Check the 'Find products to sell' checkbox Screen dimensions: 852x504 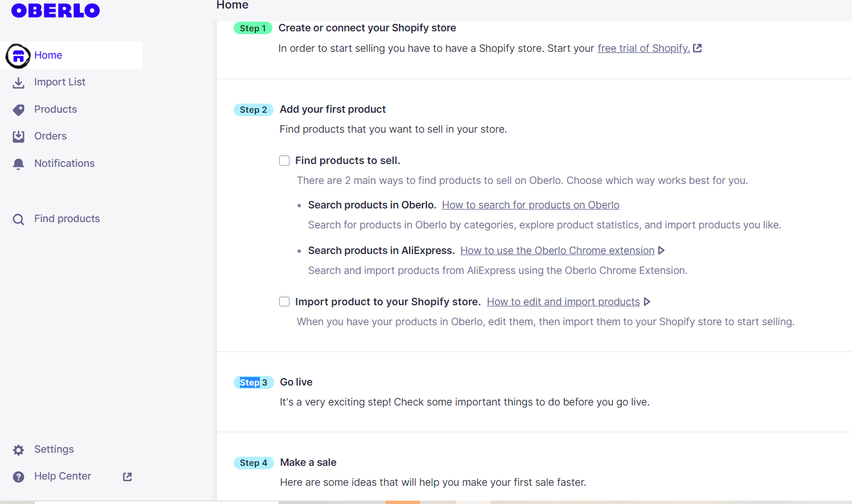click(x=284, y=161)
